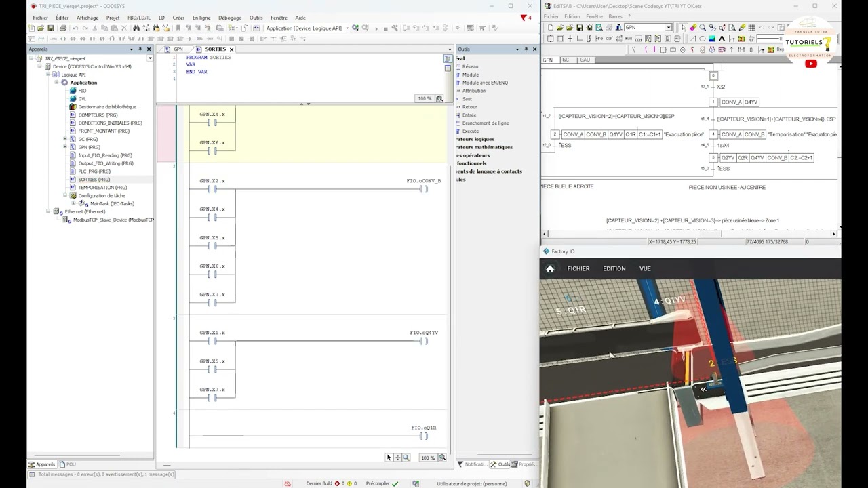Open the Débogage menu
The image size is (868, 488).
230,18
